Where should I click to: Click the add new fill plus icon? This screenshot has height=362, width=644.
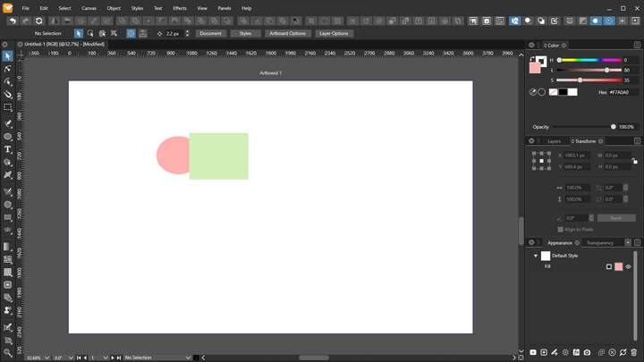pos(544,352)
